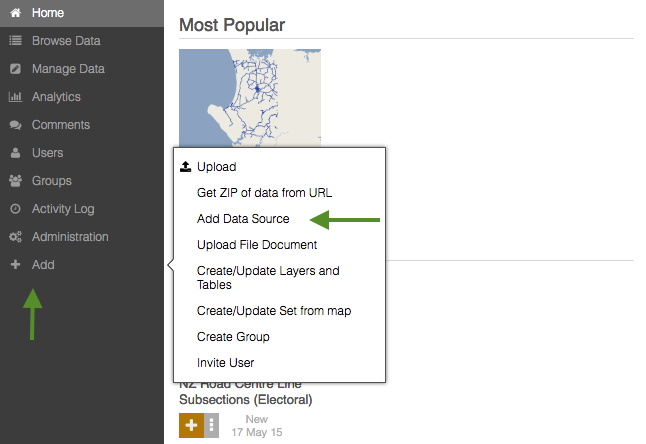Select Invite User menu entry
The height and width of the screenshot is (444, 646).
(x=225, y=362)
